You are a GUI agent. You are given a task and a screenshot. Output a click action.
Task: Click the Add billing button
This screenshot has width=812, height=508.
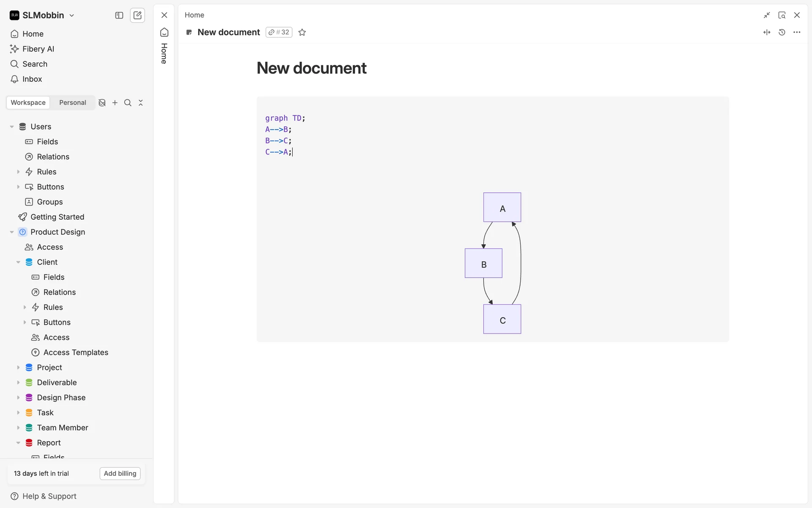tap(120, 473)
